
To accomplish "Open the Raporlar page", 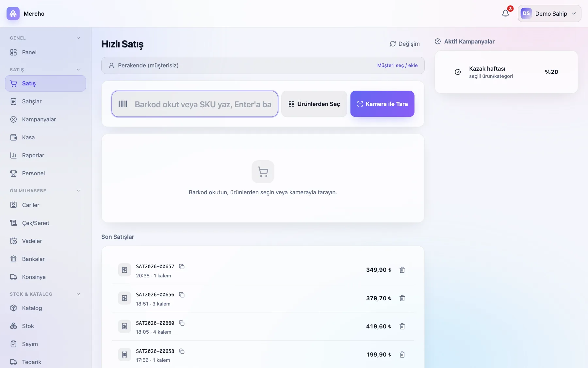I will pyautogui.click(x=45, y=155).
